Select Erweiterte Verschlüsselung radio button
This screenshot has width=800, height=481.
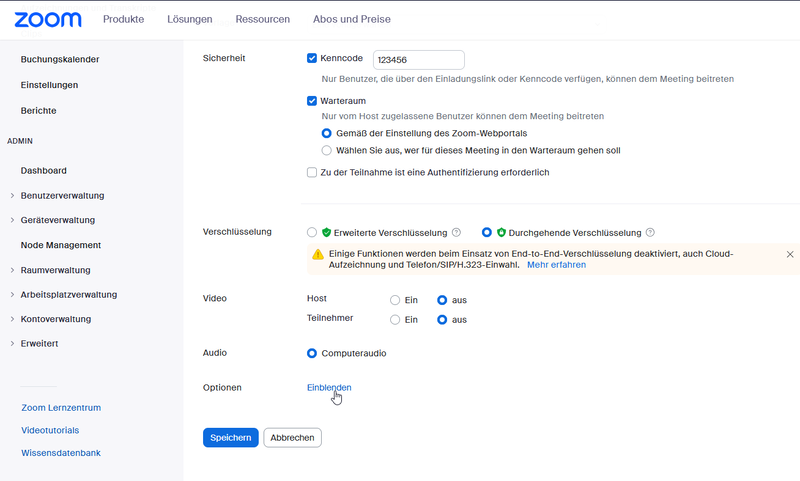pyautogui.click(x=312, y=233)
